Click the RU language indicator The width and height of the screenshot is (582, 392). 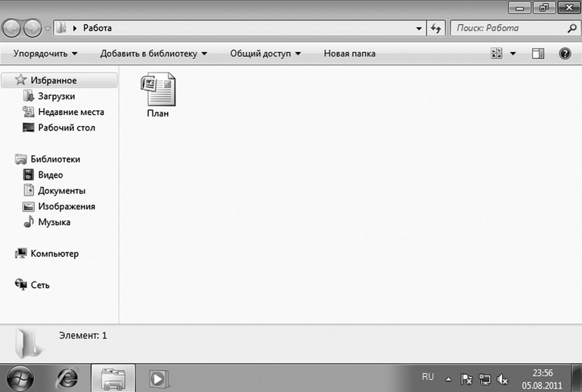coord(428,377)
